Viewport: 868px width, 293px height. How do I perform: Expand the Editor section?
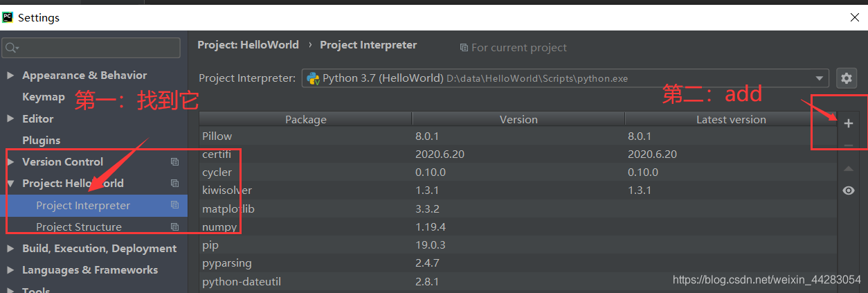[x=10, y=119]
